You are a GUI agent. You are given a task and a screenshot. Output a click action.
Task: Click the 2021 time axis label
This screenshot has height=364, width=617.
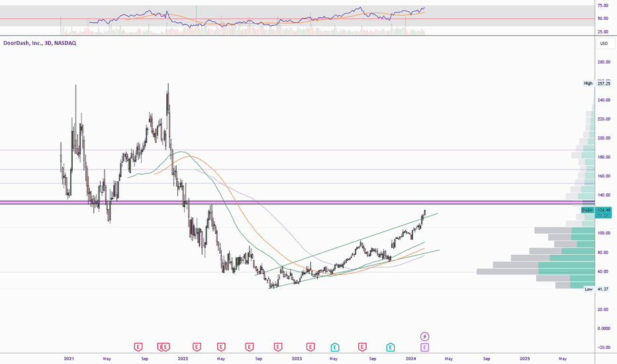(x=69, y=359)
